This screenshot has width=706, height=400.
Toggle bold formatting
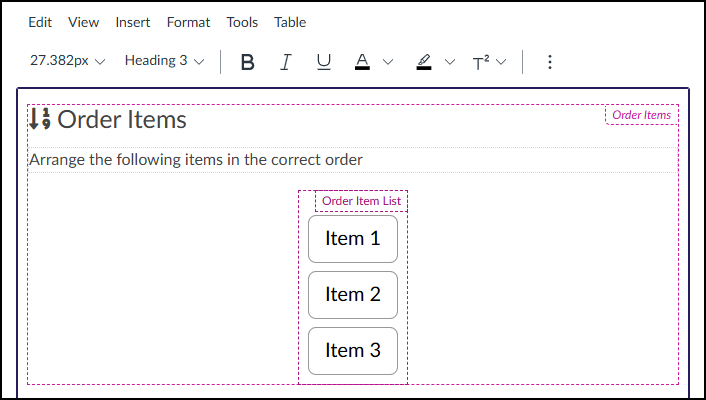click(247, 62)
